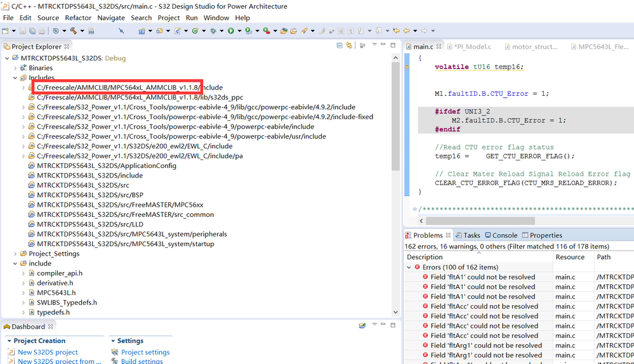
Task: Click Project Explorer vertical scrollbar thumb
Action: (395, 117)
